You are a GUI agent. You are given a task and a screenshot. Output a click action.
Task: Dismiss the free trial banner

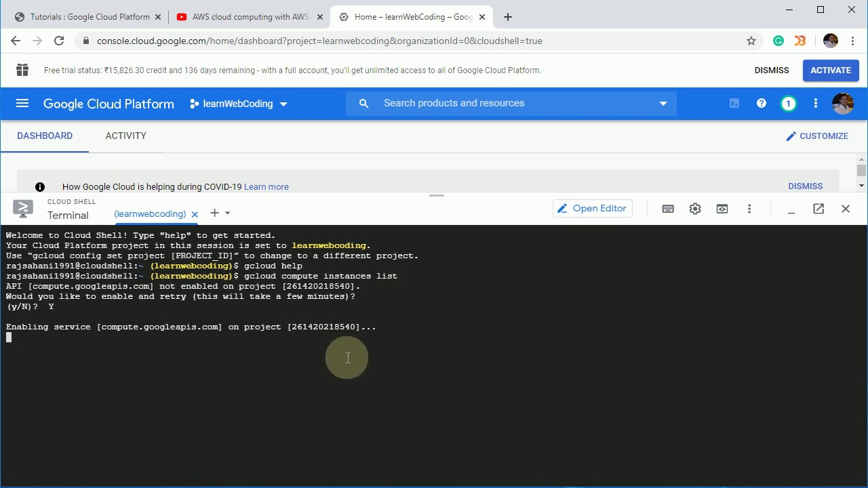pos(772,70)
